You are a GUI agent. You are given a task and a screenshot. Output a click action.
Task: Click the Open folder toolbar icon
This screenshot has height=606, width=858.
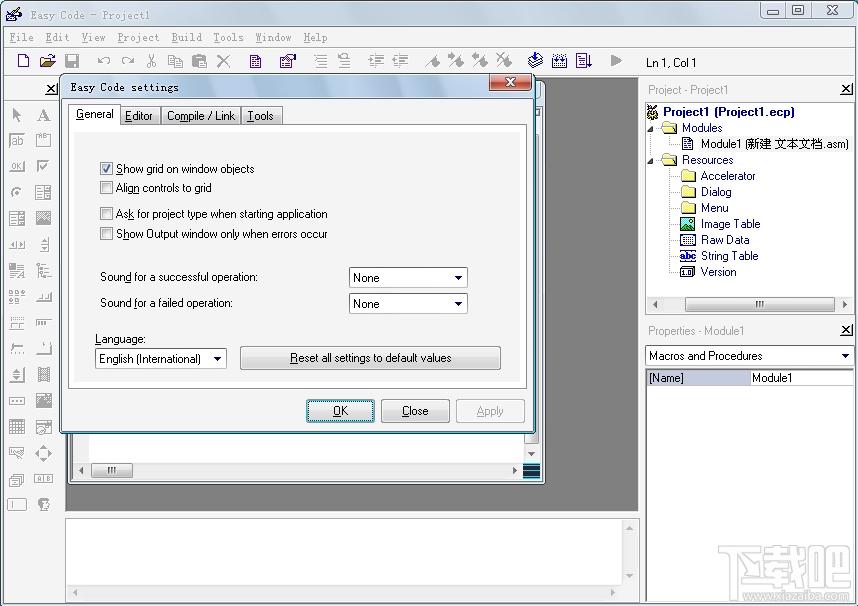tap(48, 61)
